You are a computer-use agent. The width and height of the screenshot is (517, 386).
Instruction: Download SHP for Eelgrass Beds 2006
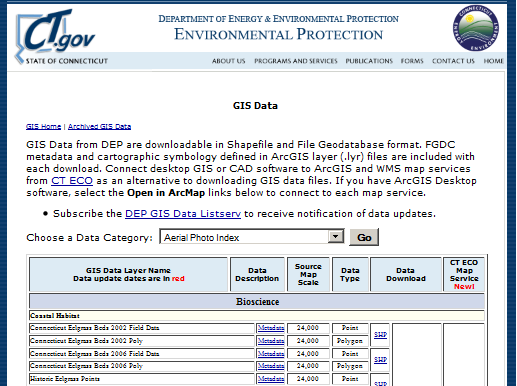(x=380, y=360)
